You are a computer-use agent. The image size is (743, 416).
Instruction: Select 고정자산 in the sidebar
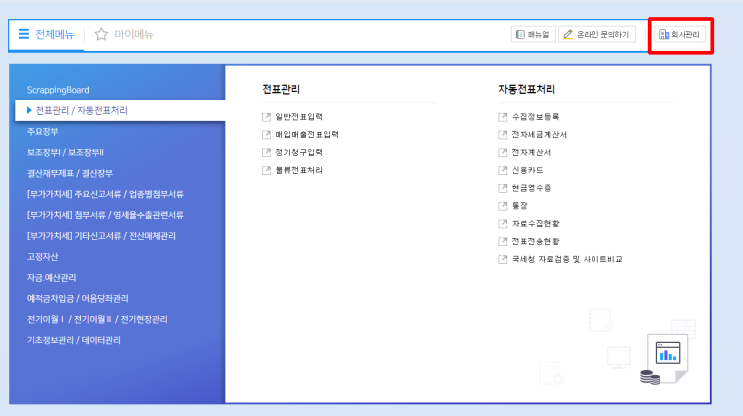point(42,257)
